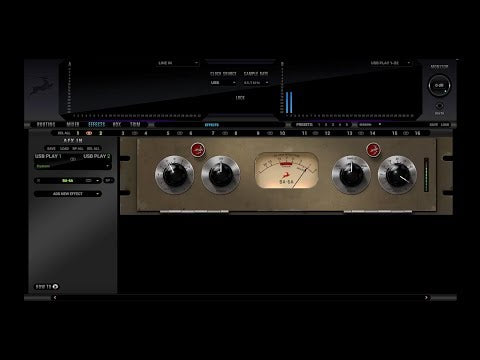Click the USB PLAY 2 label
Image resolution: width=480 pixels, height=360 pixels.
(97, 156)
